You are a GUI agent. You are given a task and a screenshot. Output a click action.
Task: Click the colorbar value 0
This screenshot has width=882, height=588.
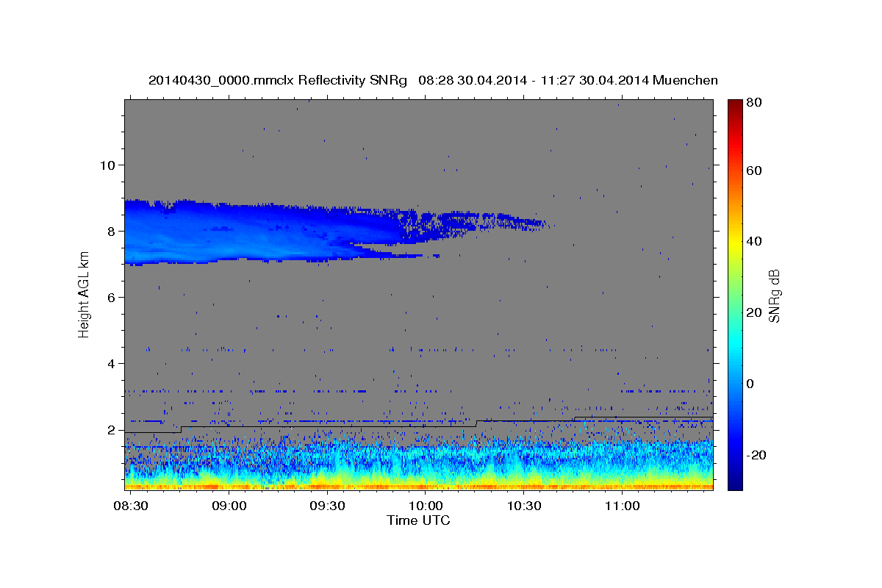coord(750,384)
